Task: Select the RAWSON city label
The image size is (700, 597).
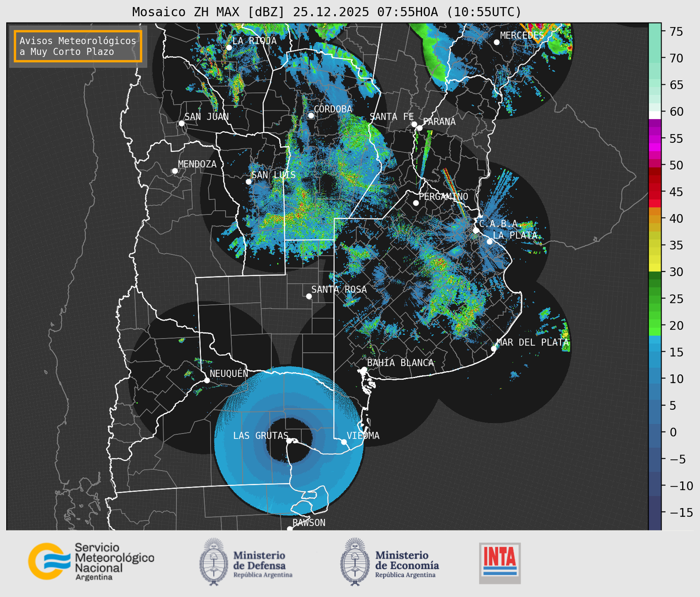Action: coord(309,523)
